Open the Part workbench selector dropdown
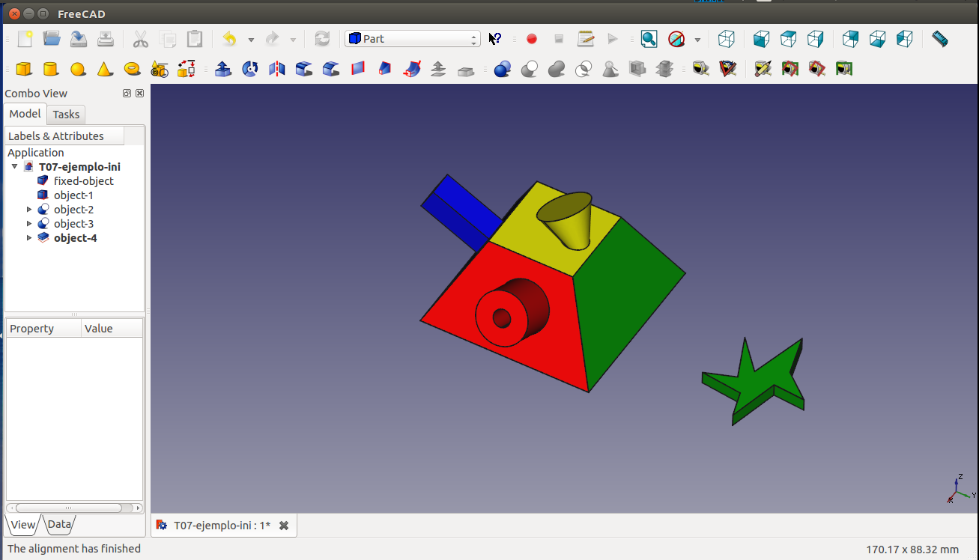 click(x=412, y=39)
